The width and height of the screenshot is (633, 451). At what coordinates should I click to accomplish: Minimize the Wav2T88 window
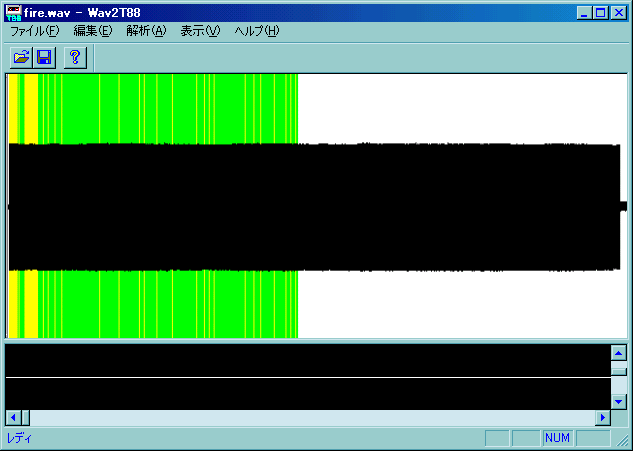pyautogui.click(x=585, y=13)
